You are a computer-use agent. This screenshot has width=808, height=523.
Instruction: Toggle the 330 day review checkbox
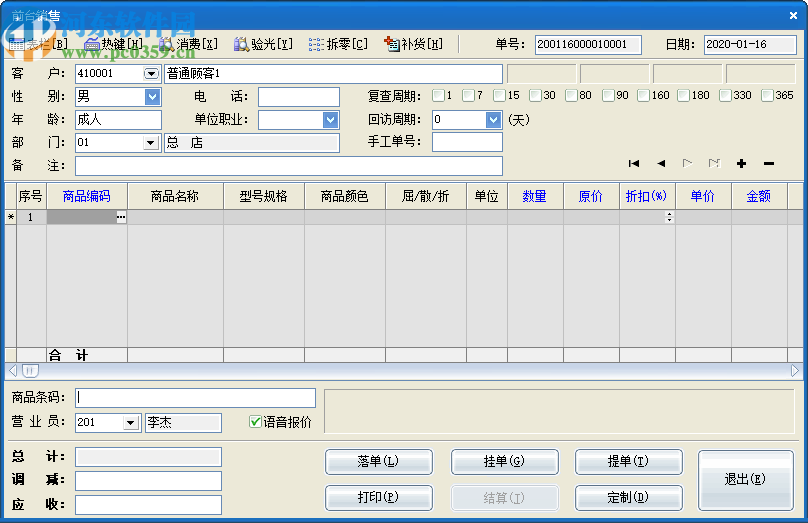tap(725, 95)
